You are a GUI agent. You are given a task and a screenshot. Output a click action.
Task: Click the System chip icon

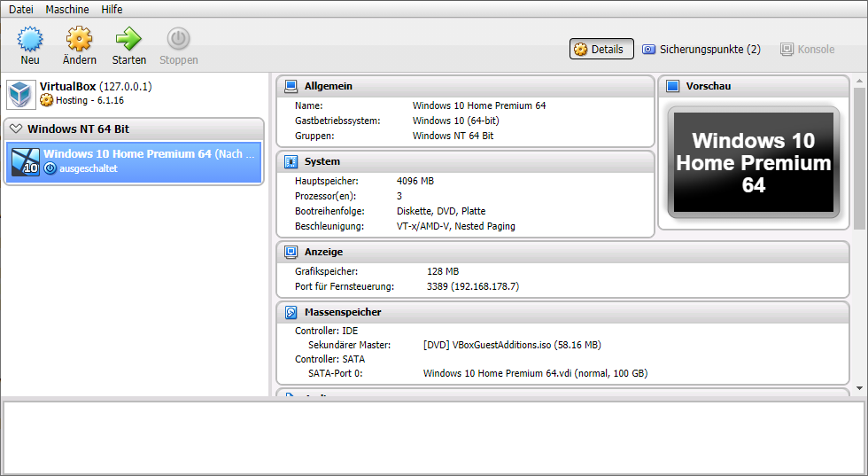(291, 161)
